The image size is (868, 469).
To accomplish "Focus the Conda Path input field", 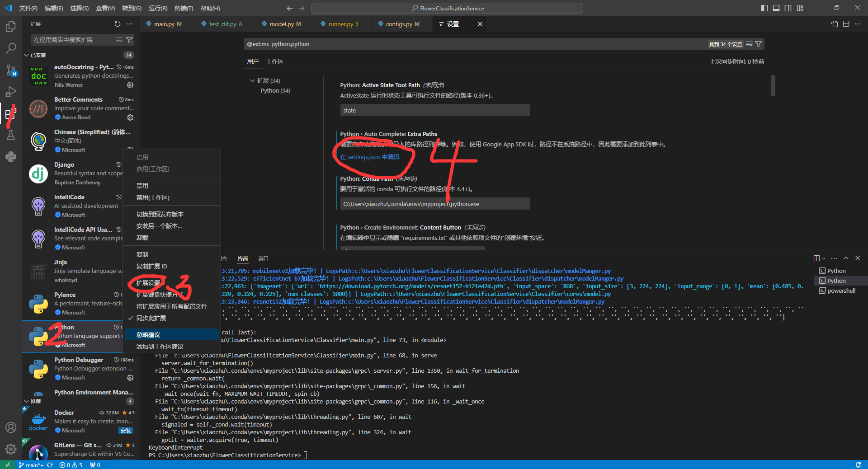I will (435, 204).
